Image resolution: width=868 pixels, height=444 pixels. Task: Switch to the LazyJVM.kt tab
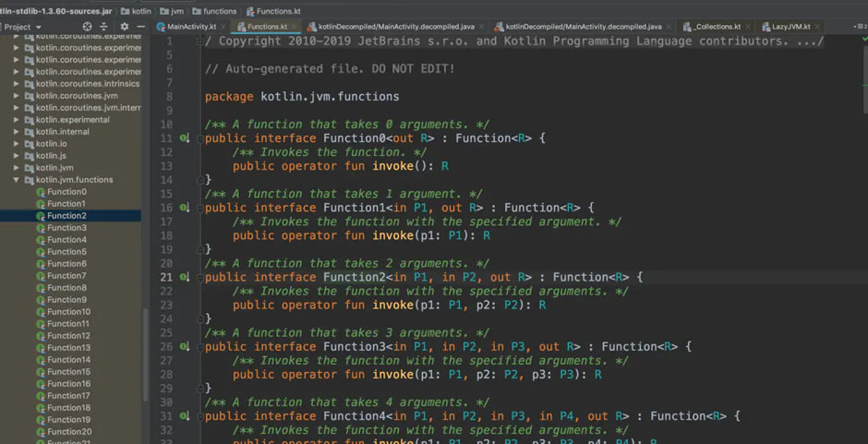(x=790, y=27)
